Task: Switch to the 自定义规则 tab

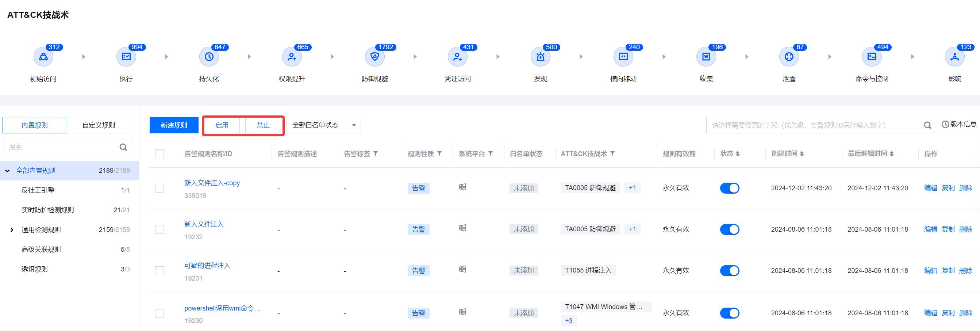Action: (99, 125)
